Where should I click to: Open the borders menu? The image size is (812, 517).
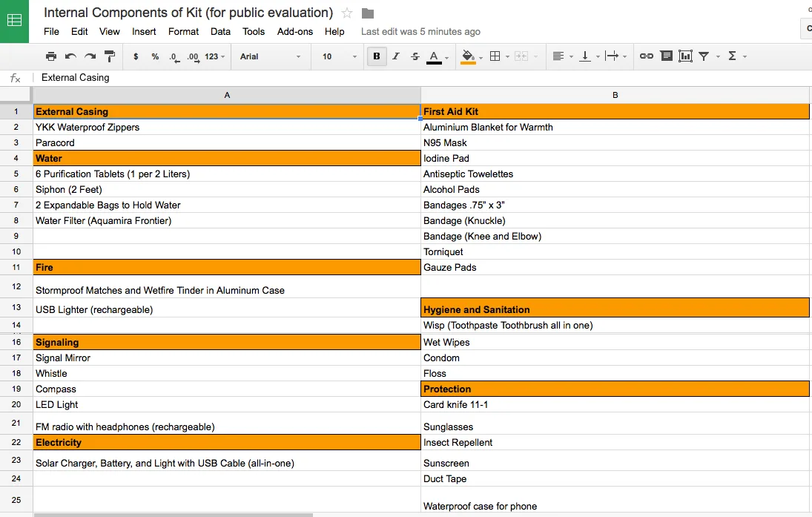point(495,56)
